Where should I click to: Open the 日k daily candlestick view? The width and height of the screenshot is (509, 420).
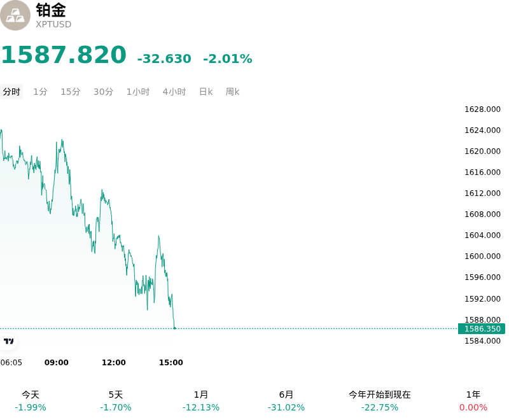(x=206, y=92)
